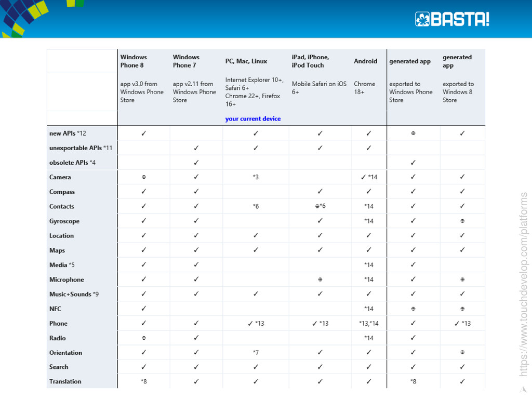Click the Radio checkmark under Windows Phone 7

coord(196,338)
